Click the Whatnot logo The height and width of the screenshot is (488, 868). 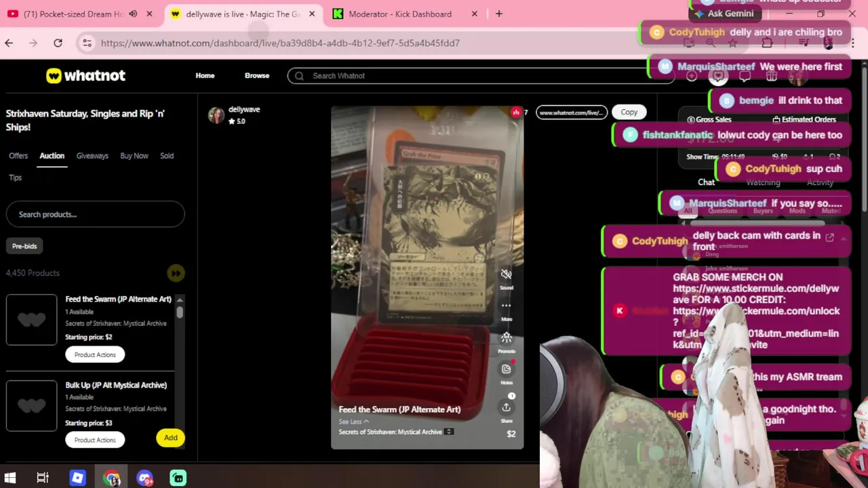tap(85, 76)
